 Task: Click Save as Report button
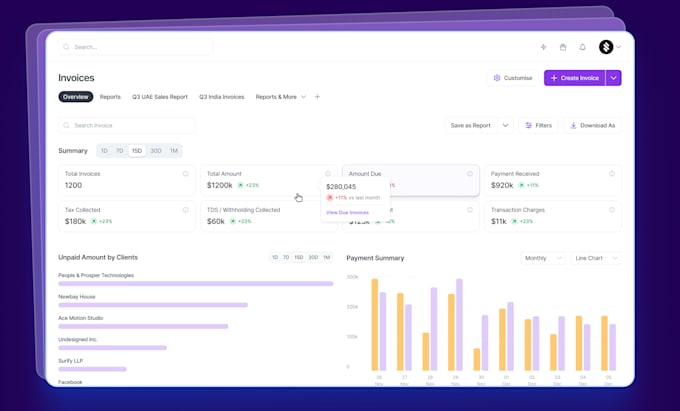(x=471, y=125)
